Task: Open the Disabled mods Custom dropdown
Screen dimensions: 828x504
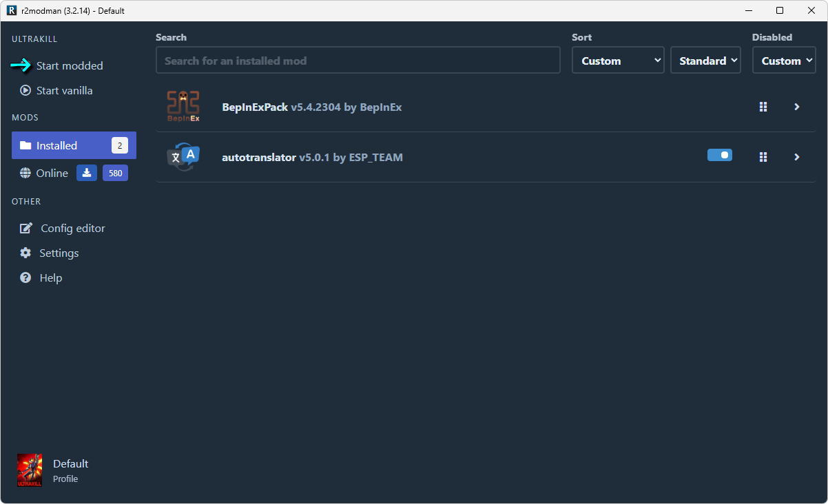Action: coord(784,61)
